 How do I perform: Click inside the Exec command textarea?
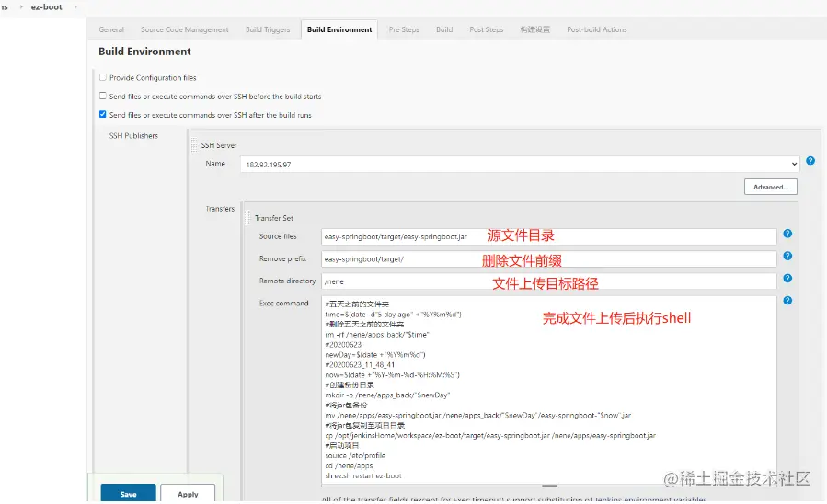coord(548,390)
